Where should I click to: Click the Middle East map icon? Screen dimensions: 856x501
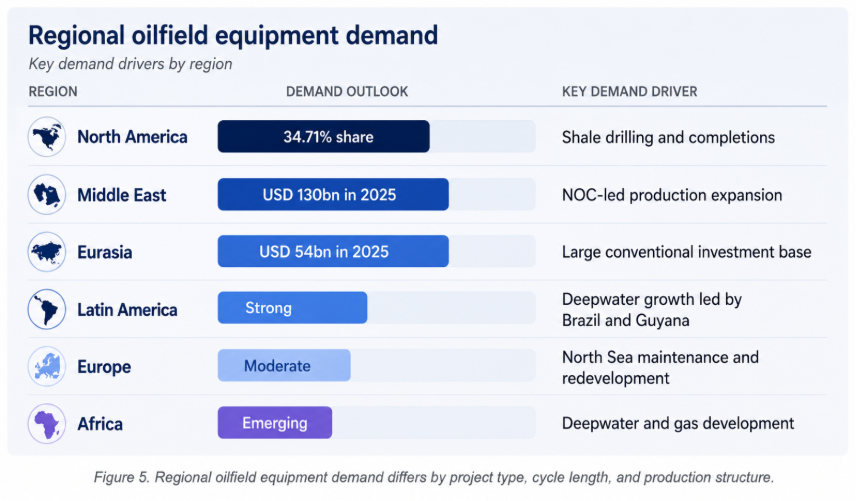point(46,195)
